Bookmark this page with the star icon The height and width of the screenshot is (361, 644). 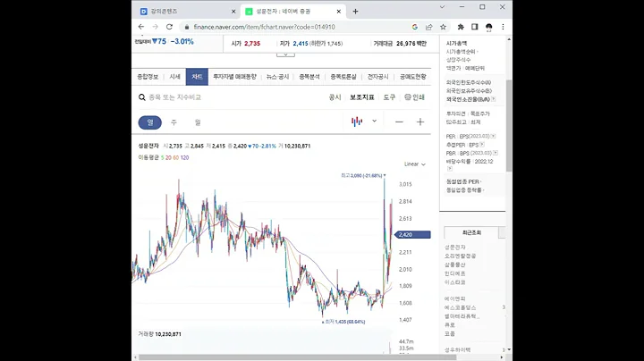(443, 27)
